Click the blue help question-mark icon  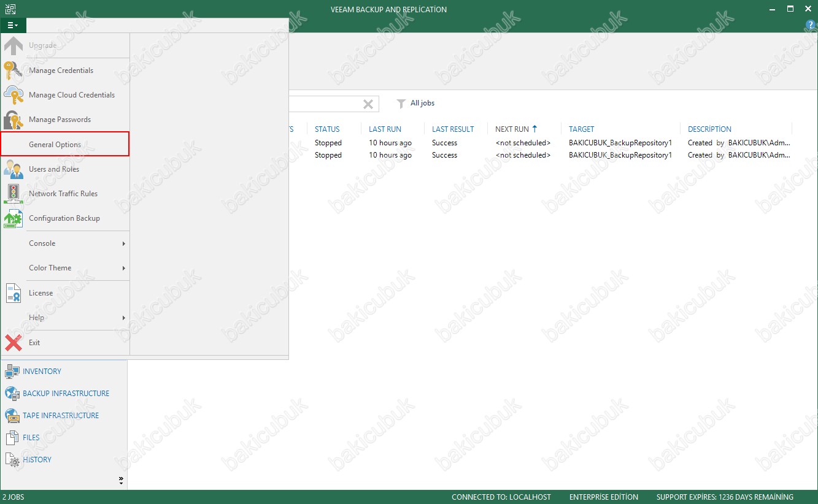click(x=811, y=25)
